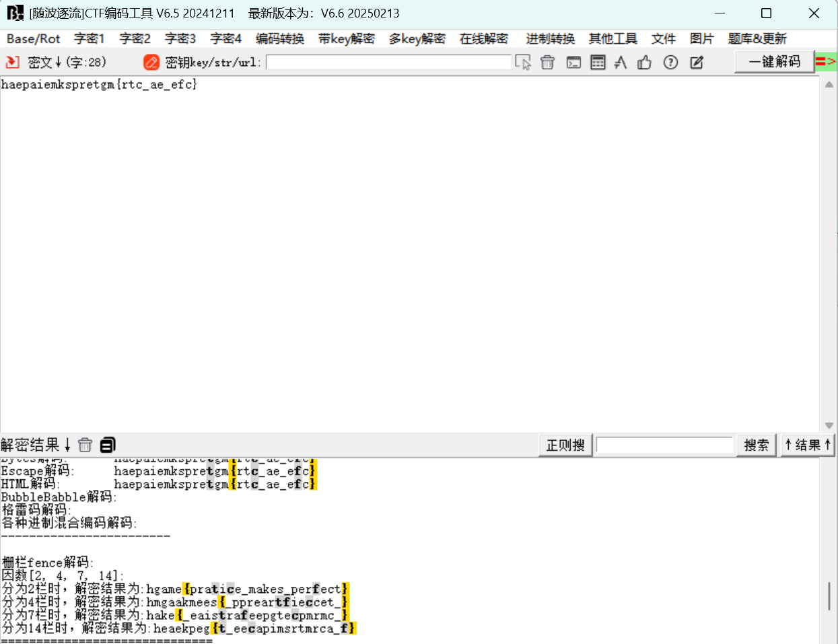The image size is (838, 644).
Task: Click the edit pencil icon beside the help icon
Action: tap(696, 61)
